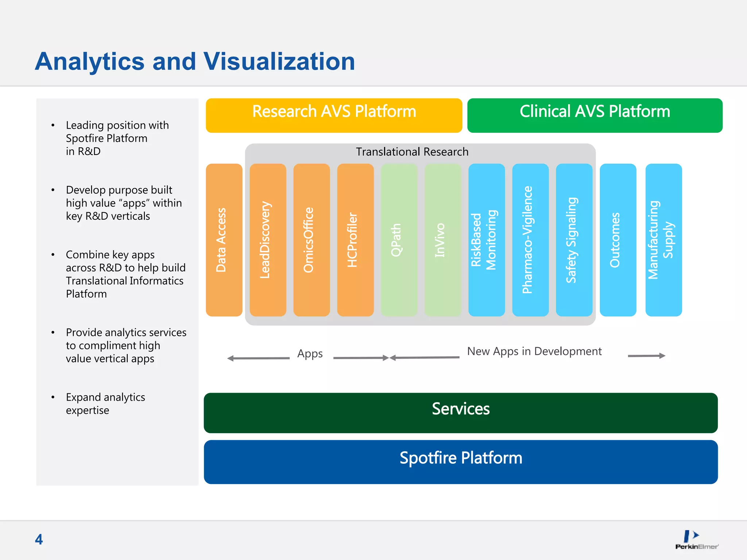Click the LeadDiscovery app column
The image size is (747, 560).
click(268, 240)
